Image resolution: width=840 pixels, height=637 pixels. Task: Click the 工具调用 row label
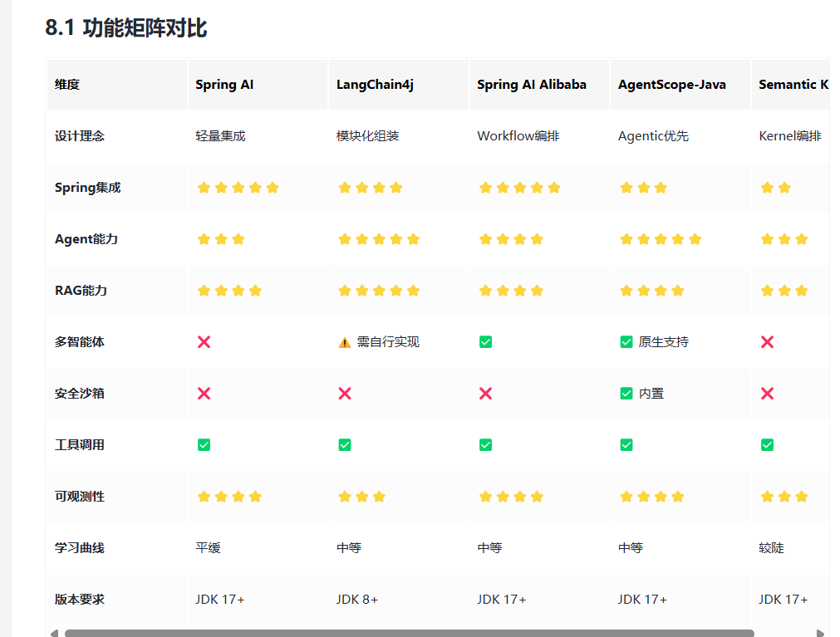click(79, 445)
